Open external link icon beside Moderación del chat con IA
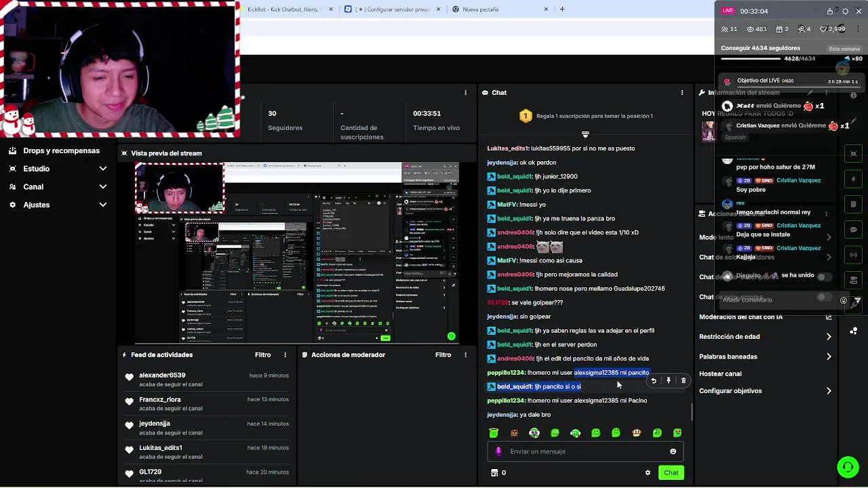 (829, 317)
